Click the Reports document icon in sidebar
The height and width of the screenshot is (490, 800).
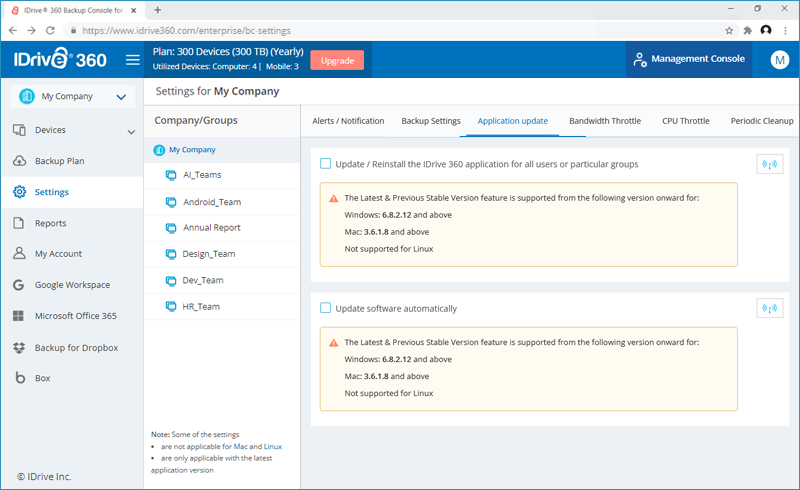19,223
